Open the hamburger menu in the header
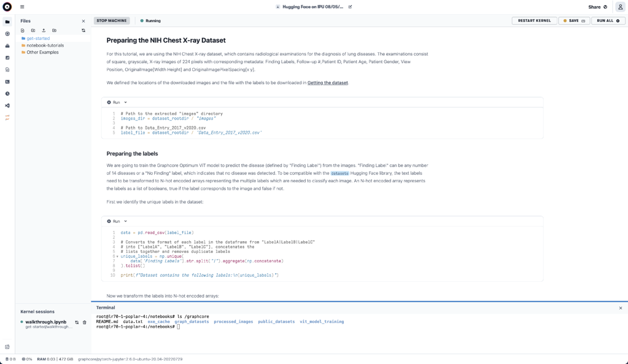 pos(22,7)
